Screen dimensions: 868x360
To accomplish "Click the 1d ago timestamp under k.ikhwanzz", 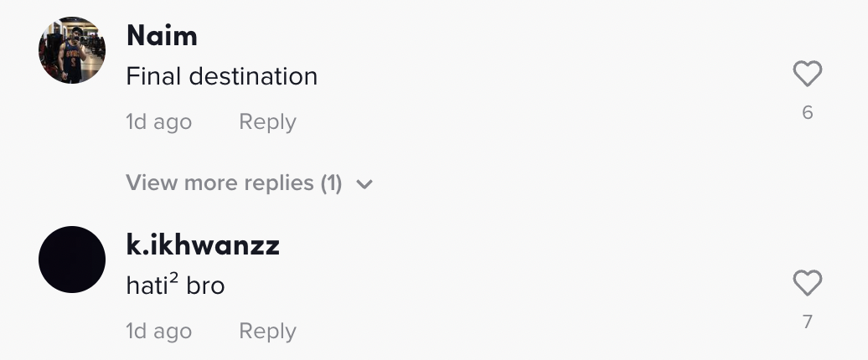I will pos(158,332).
